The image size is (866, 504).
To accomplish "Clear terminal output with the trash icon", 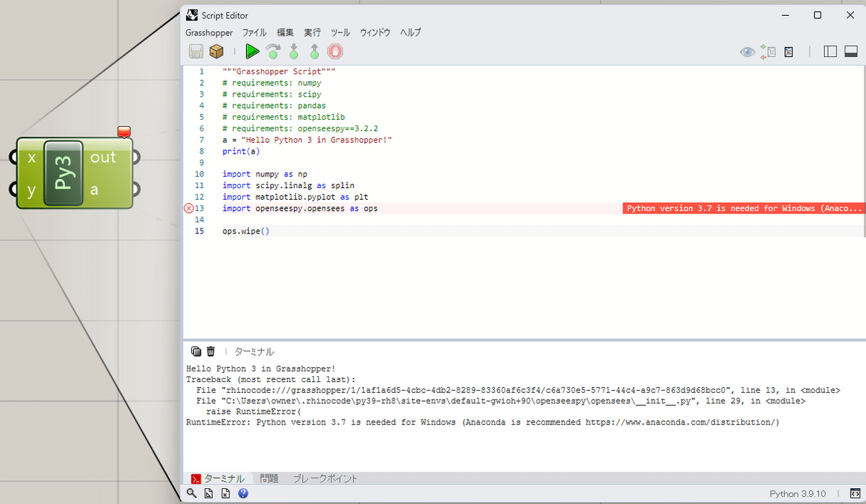I will (210, 351).
